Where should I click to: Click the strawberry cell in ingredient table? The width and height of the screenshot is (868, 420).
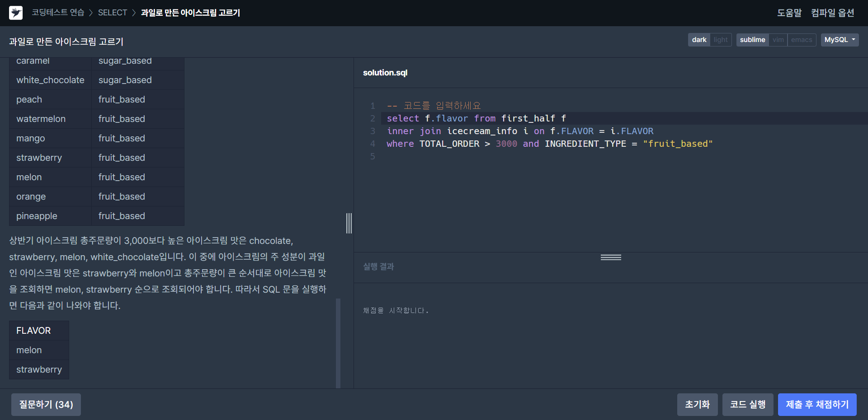click(x=50, y=158)
